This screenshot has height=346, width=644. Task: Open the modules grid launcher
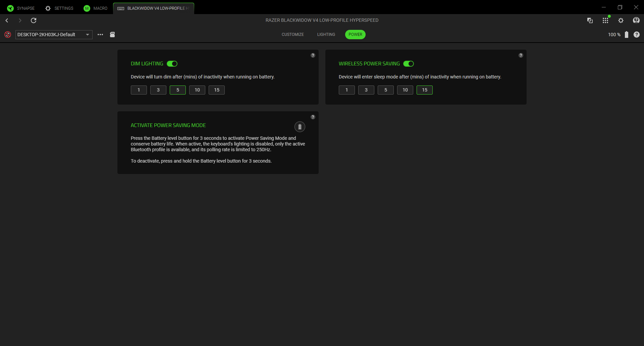click(605, 20)
